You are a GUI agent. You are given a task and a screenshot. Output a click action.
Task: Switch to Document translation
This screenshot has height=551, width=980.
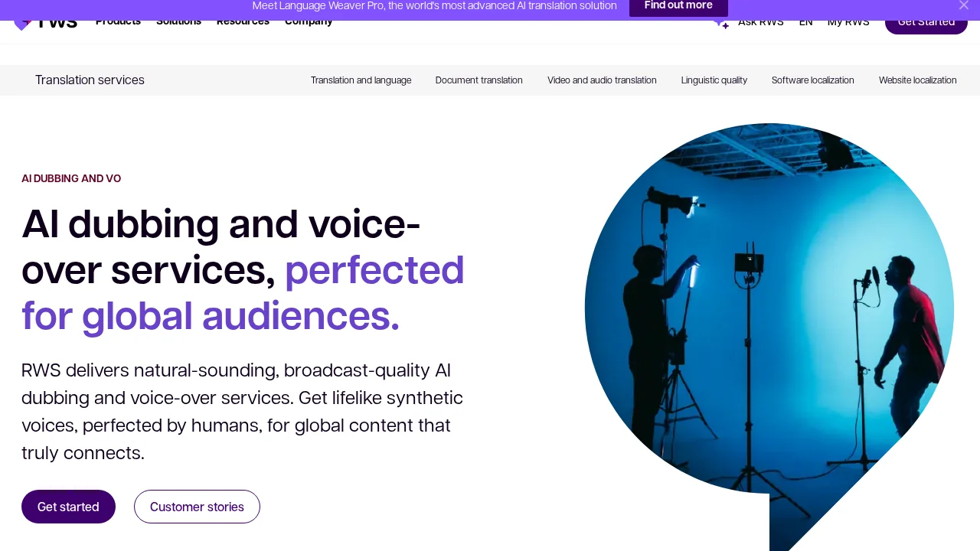(479, 80)
